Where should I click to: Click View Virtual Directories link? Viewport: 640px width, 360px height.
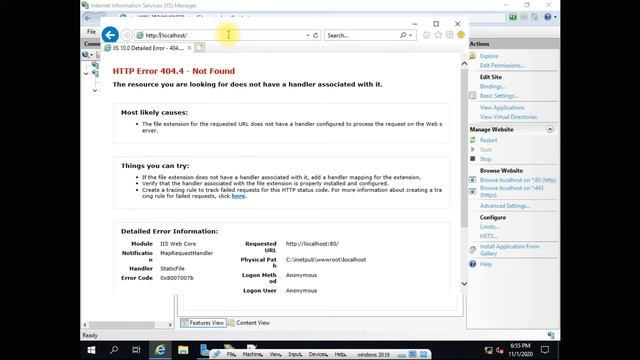coord(508,117)
